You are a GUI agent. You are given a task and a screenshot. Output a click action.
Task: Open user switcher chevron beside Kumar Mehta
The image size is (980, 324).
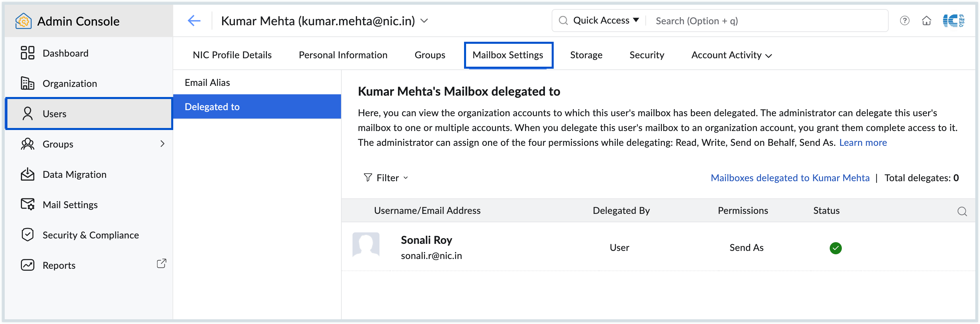click(x=424, y=21)
